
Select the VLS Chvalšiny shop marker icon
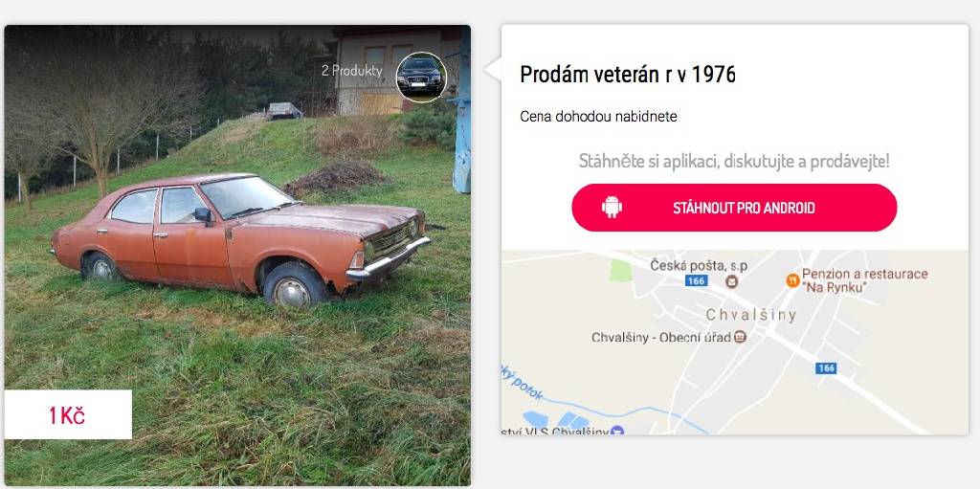pos(617,431)
